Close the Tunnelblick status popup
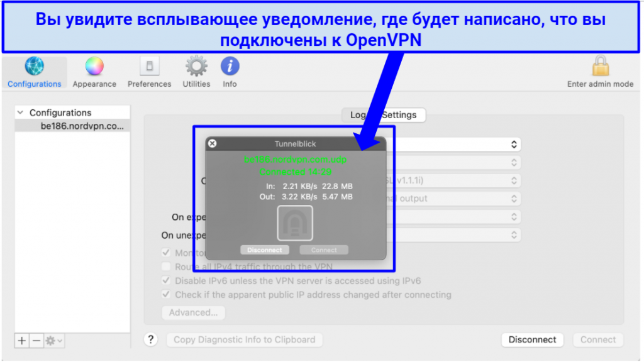The height and width of the screenshot is (362, 644). pos(212,144)
